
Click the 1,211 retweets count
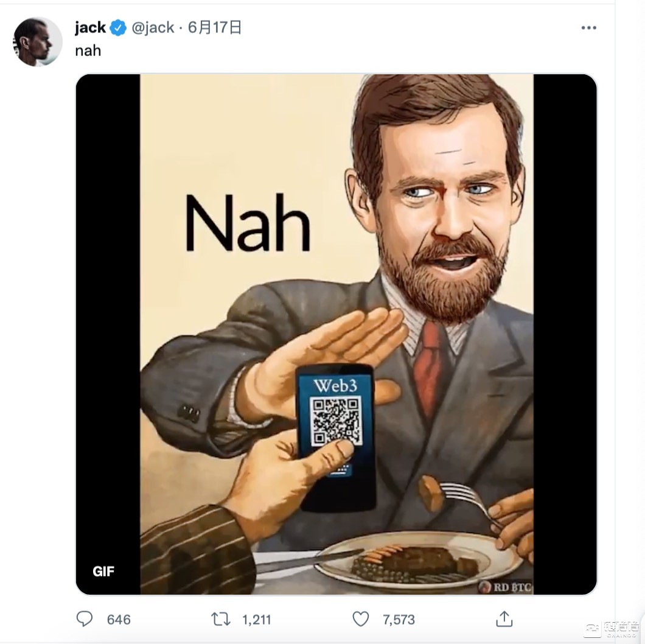(x=256, y=619)
